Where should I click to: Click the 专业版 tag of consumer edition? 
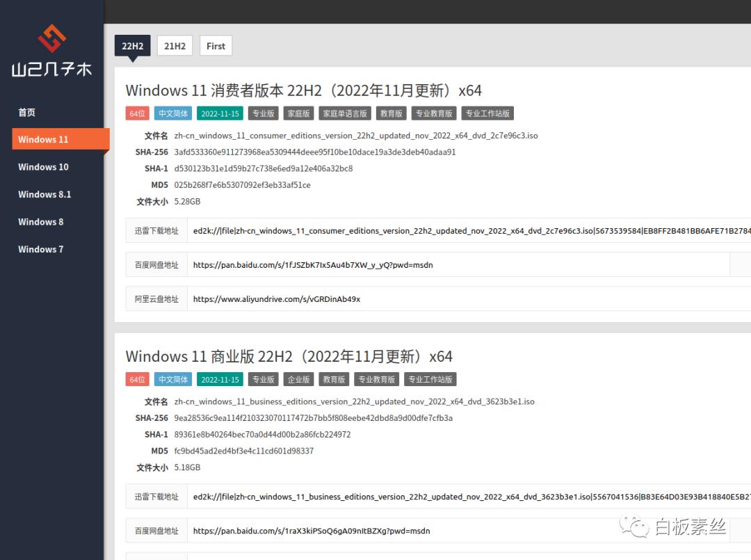tap(264, 113)
